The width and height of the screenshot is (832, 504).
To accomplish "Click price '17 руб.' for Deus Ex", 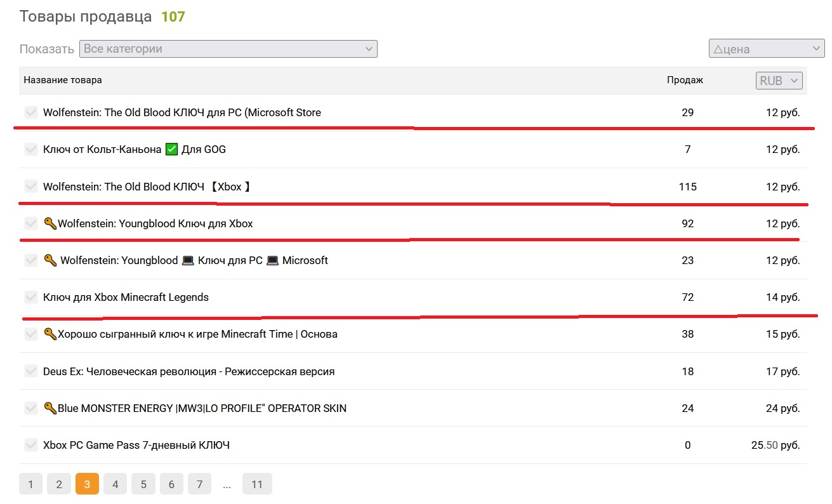I will point(783,371).
